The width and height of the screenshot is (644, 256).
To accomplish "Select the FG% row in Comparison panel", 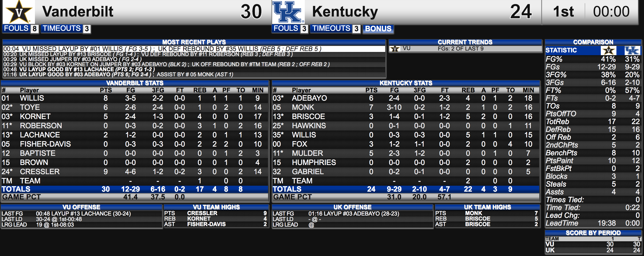I will 593,59.
